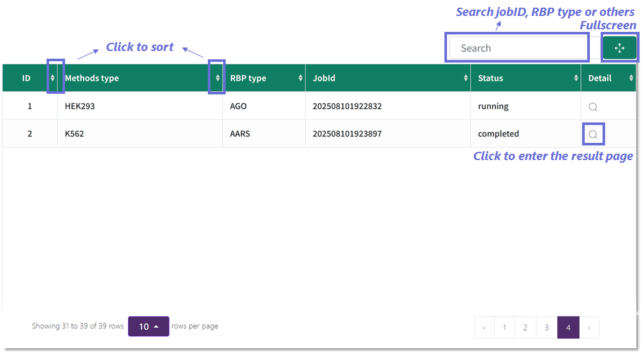Open the detail magnifier for the HEK293 row
The image size is (644, 354).
tap(593, 107)
